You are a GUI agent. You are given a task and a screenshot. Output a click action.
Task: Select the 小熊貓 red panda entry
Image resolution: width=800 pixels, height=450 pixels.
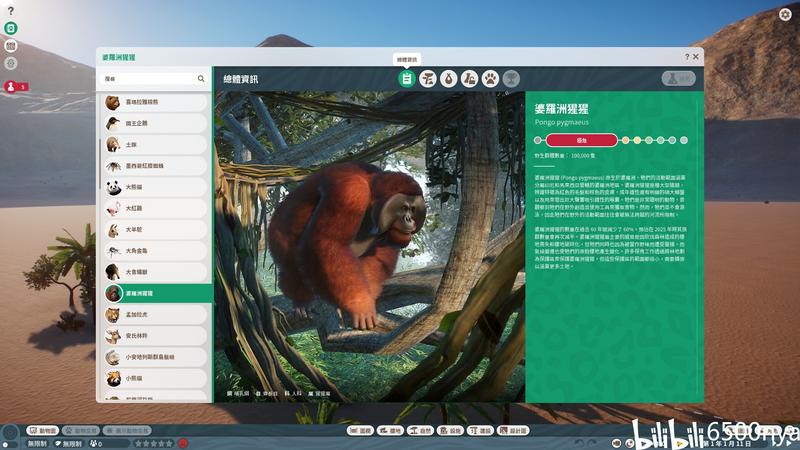[x=155, y=379]
